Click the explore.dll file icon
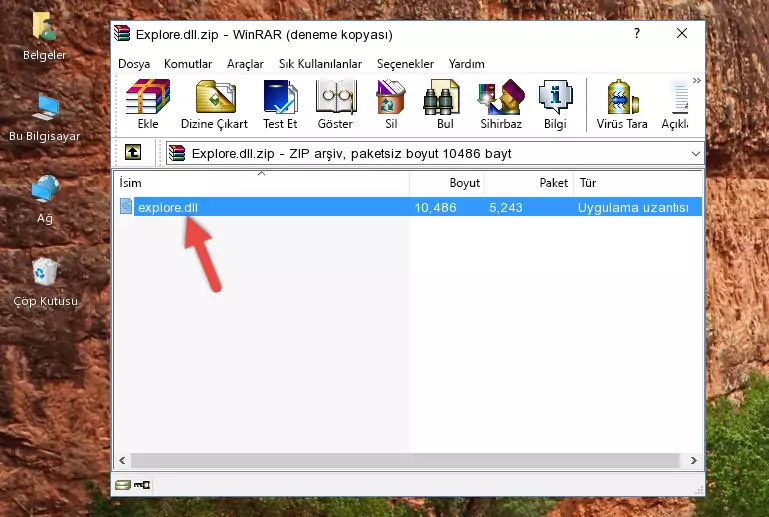The height and width of the screenshot is (517, 769). pyautogui.click(x=126, y=207)
